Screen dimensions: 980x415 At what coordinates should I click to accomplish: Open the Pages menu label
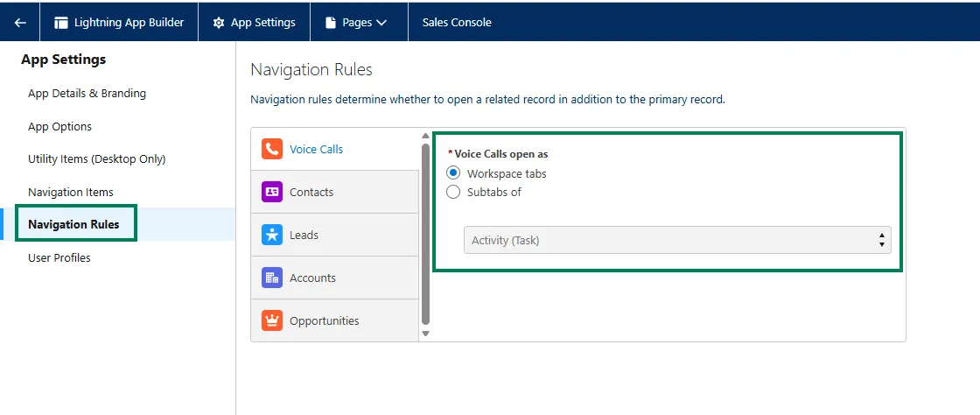pyautogui.click(x=357, y=23)
